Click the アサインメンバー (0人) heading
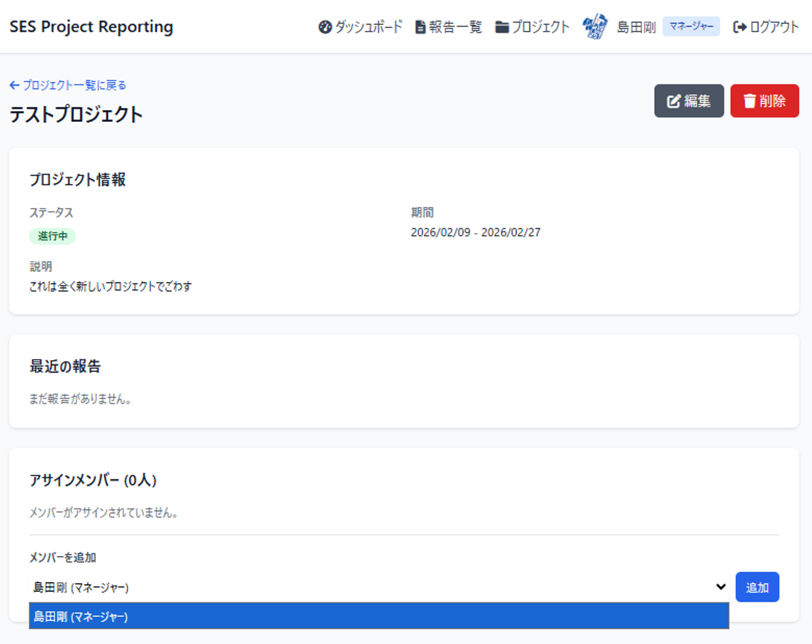The image size is (812, 644). point(93,480)
